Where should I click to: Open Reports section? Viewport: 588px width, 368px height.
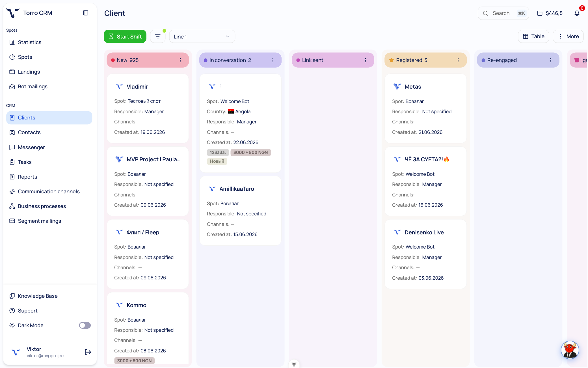tap(49, 177)
